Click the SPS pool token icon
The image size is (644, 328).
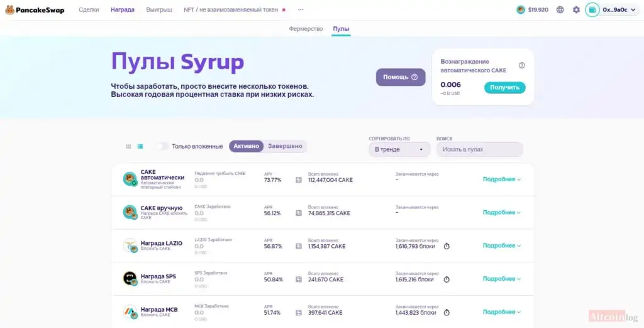(x=130, y=279)
